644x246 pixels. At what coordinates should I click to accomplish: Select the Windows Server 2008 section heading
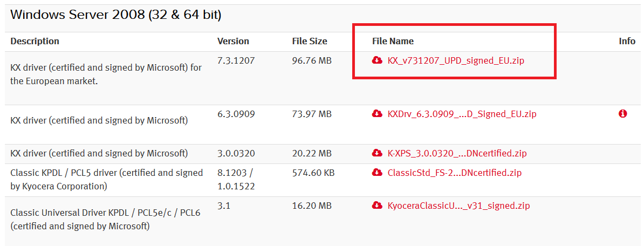tap(116, 15)
